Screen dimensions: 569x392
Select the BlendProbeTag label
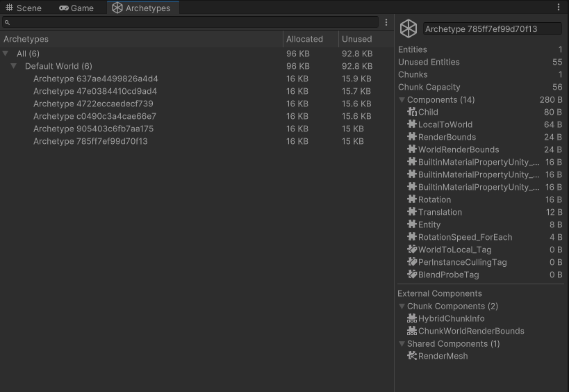449,275
